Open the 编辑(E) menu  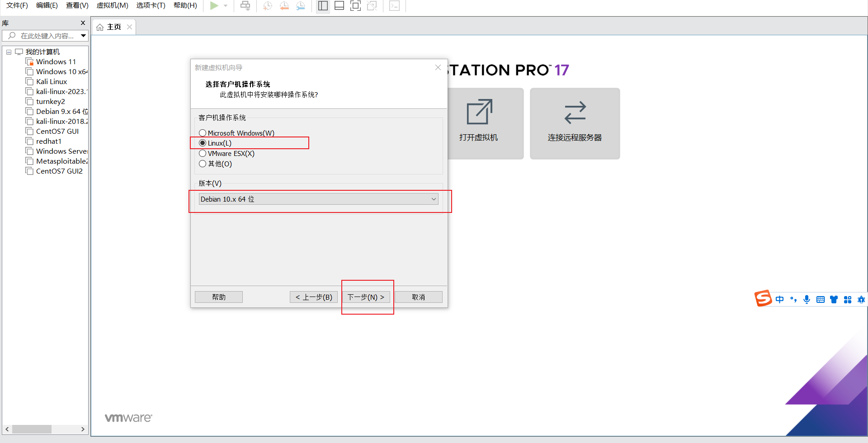tap(47, 5)
